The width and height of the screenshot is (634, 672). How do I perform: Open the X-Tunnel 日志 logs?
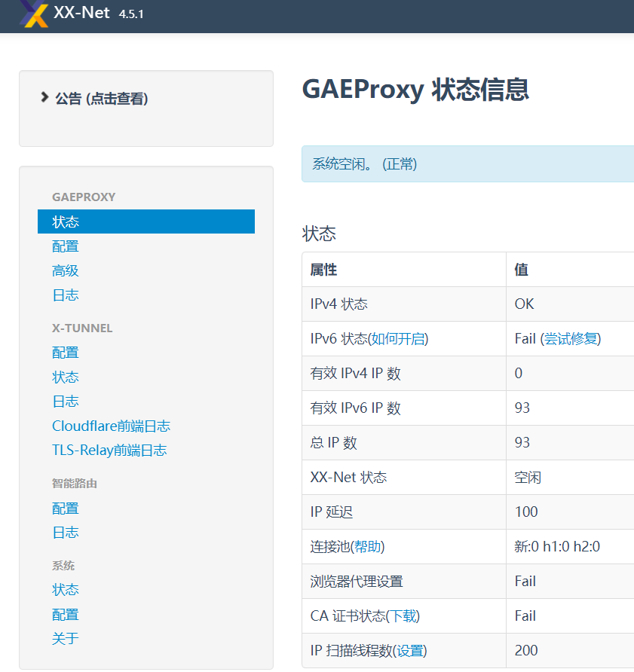tap(66, 401)
